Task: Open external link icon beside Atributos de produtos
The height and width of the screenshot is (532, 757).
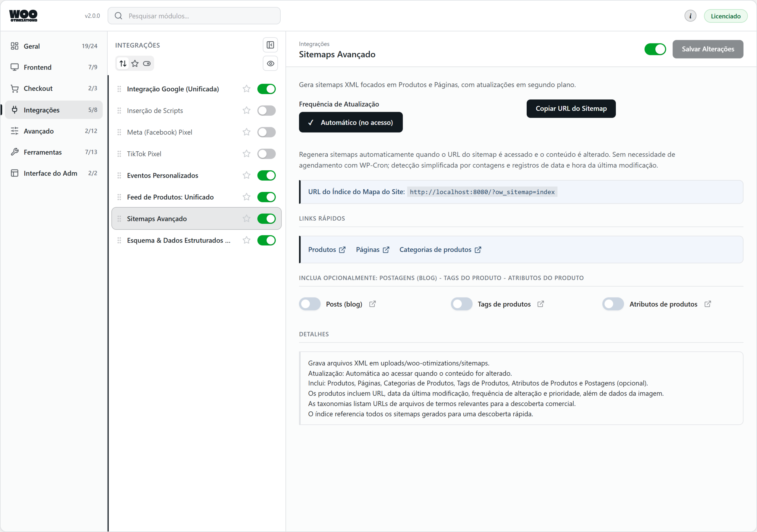Action: (708, 304)
